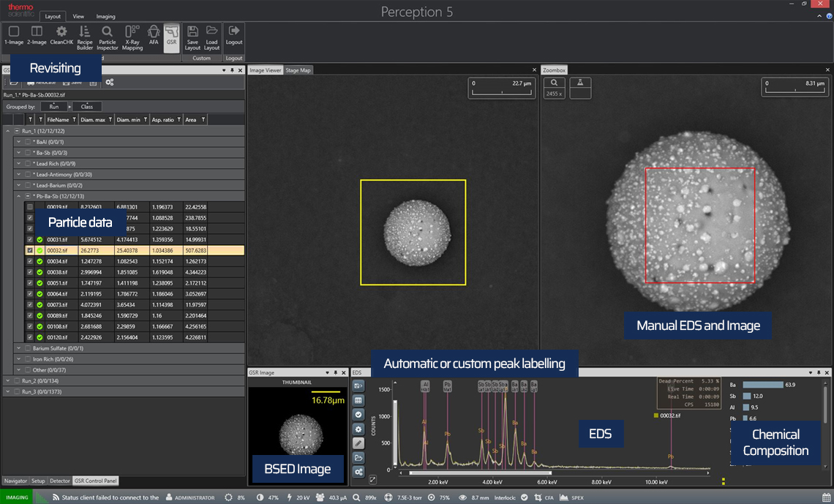Click the SPEX icon in status bar
834x504 pixels.
click(x=563, y=497)
